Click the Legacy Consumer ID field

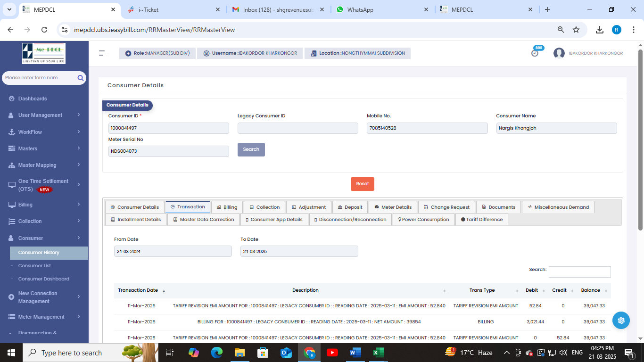297,128
